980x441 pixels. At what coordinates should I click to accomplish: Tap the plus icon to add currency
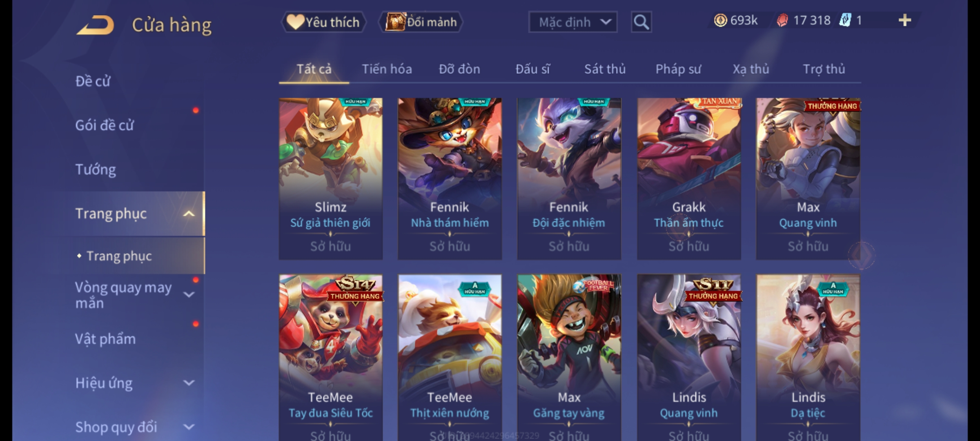(x=905, y=20)
